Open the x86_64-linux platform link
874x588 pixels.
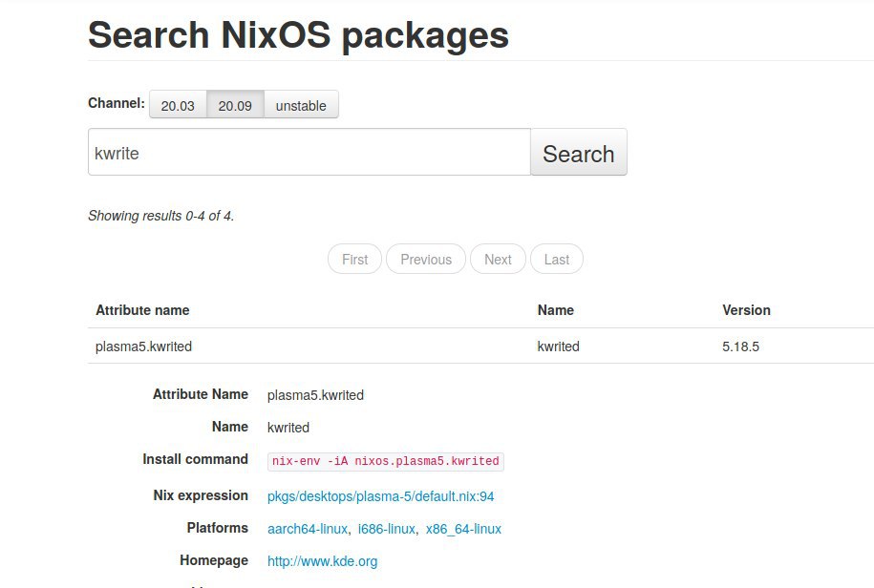click(x=463, y=529)
